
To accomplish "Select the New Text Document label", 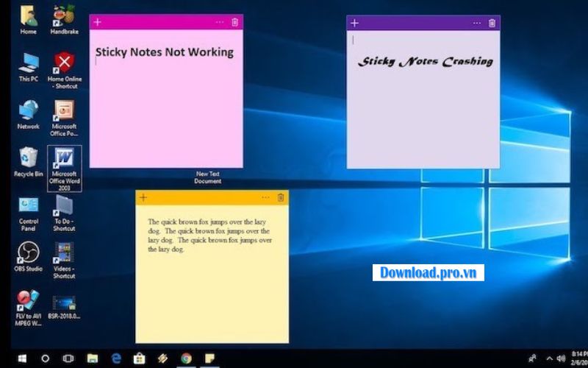I will click(x=208, y=177).
